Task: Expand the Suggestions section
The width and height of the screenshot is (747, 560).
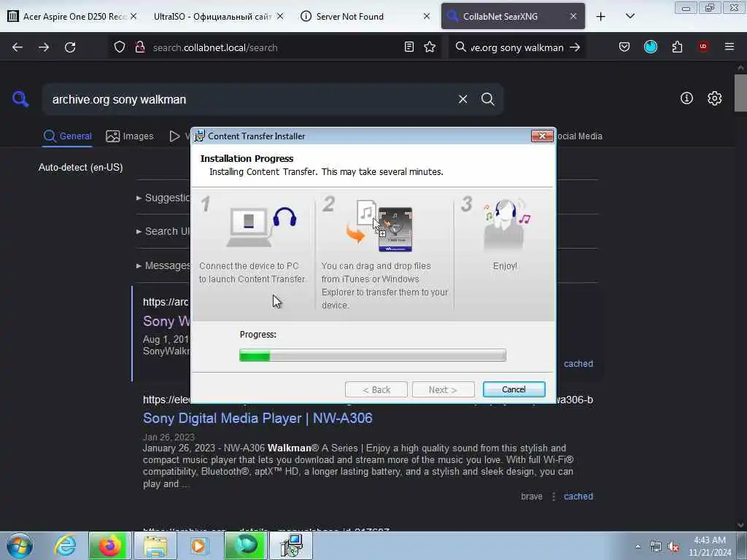Action: coord(163,198)
